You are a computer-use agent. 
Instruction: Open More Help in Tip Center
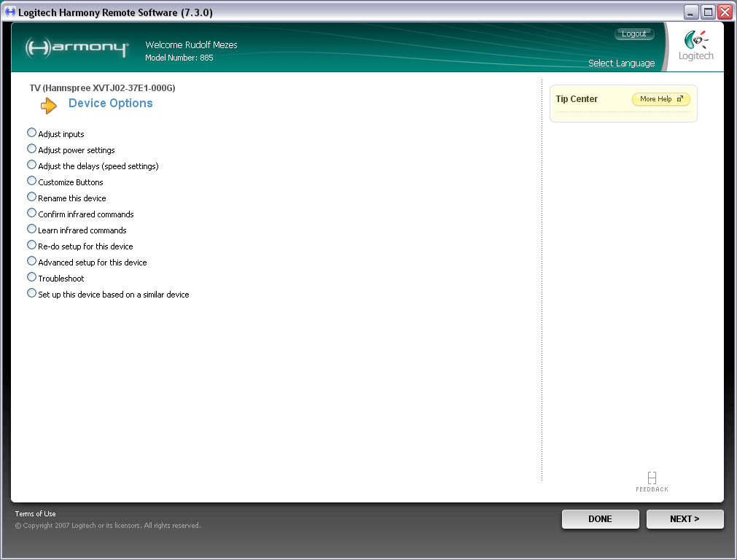click(661, 98)
